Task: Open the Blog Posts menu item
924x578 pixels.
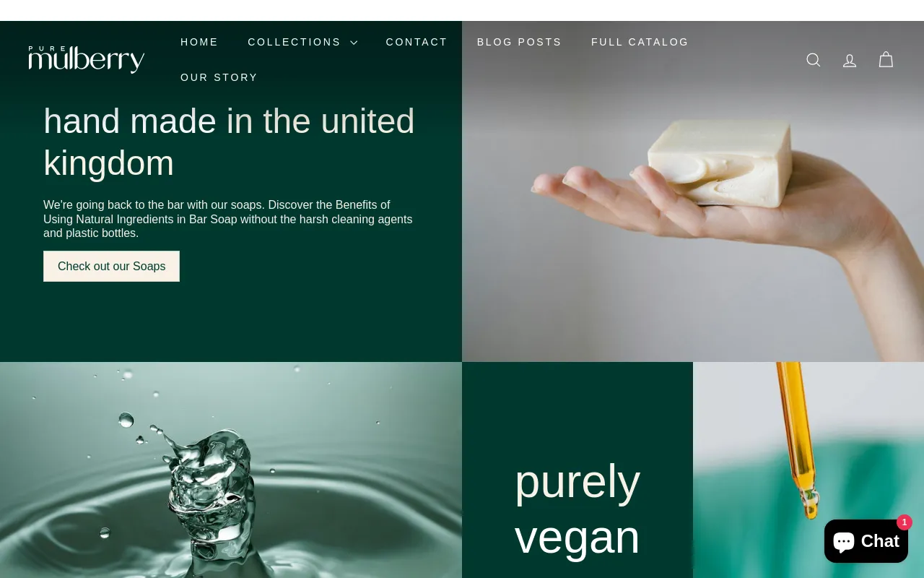Action: coord(519,42)
